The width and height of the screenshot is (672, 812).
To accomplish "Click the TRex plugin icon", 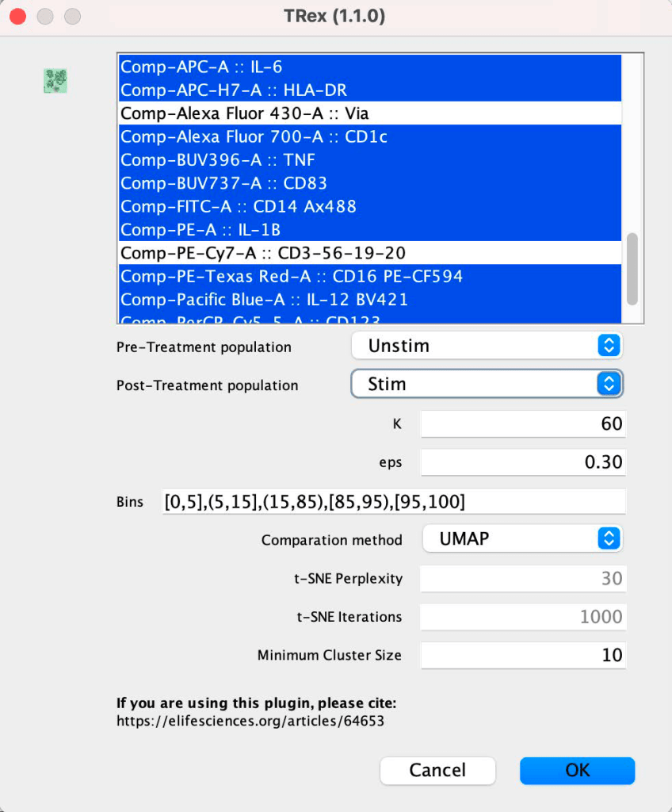I will coord(55,81).
